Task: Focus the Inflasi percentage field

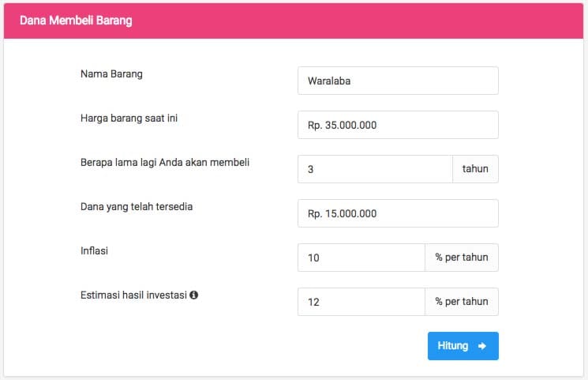Action: tap(361, 258)
